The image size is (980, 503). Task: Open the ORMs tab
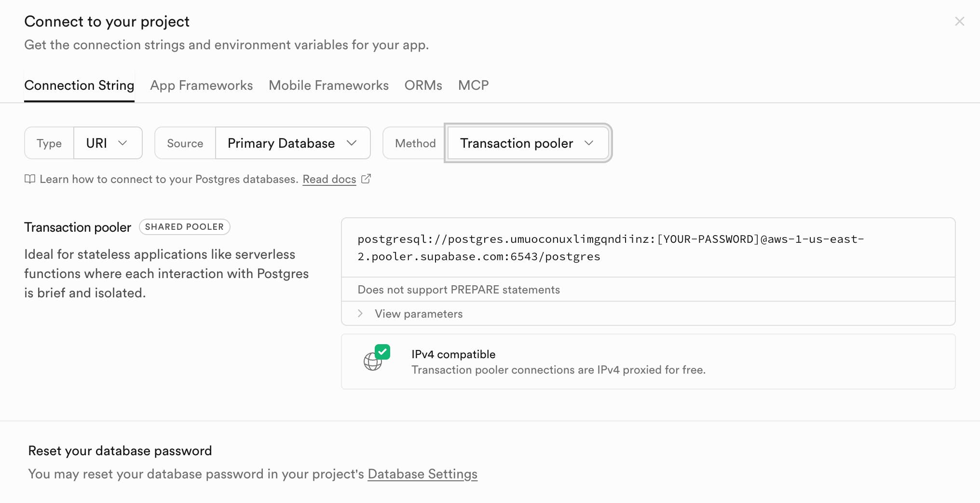(x=423, y=85)
